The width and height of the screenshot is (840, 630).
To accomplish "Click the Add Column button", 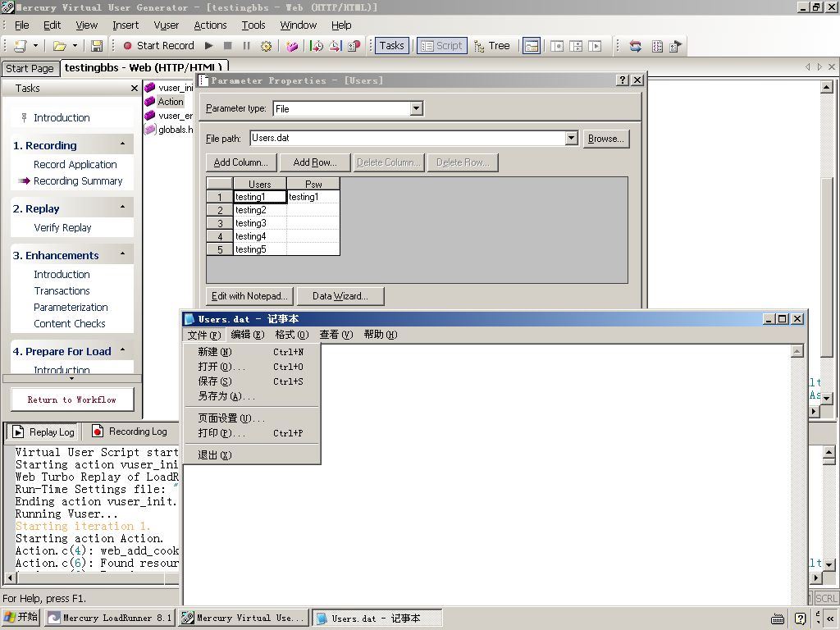I will click(x=240, y=162).
